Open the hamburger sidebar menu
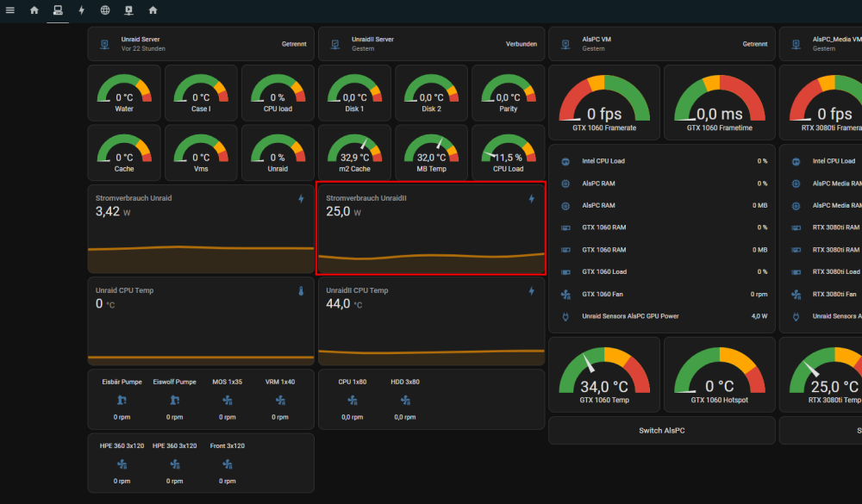 click(9, 10)
